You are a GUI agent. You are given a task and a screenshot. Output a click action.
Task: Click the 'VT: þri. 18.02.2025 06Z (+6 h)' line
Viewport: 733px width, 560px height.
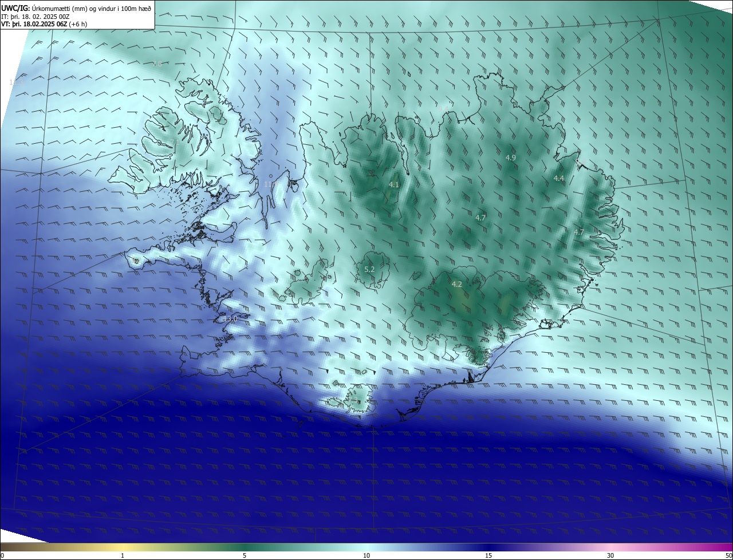point(44,25)
